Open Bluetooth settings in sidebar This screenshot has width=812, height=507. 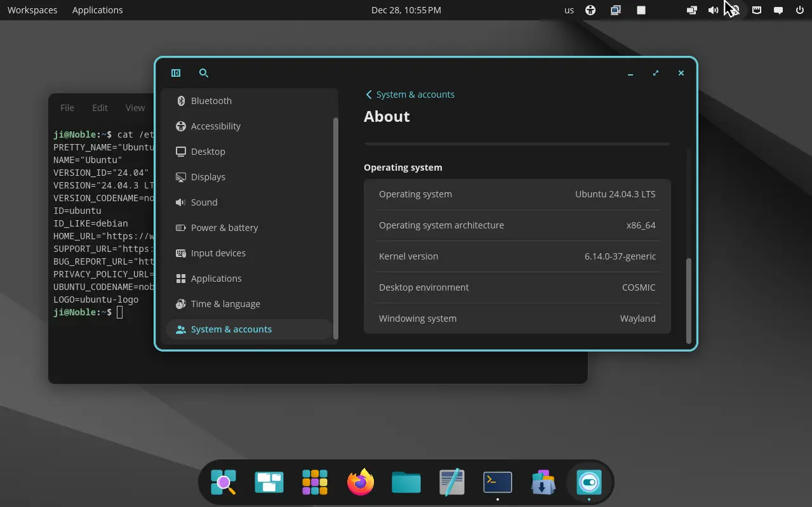click(211, 101)
